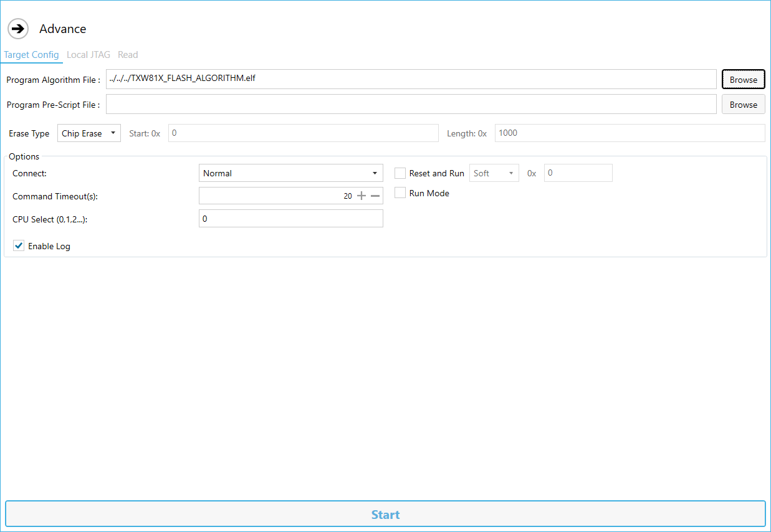
Task: Open the Read tab
Action: (x=128, y=55)
